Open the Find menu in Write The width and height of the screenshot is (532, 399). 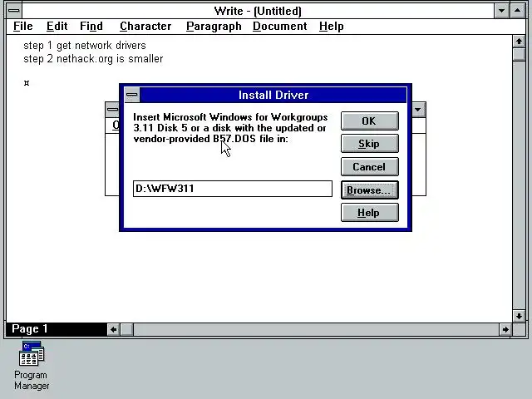tap(91, 26)
